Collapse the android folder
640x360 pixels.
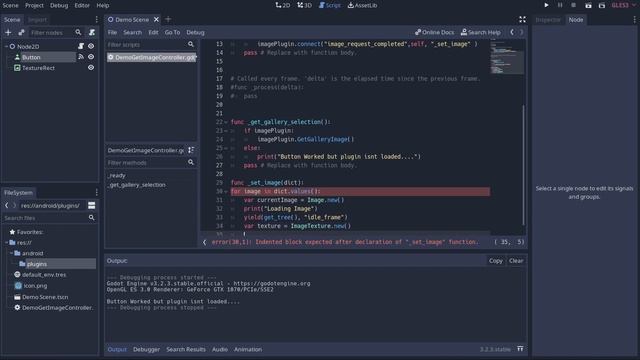(11, 253)
